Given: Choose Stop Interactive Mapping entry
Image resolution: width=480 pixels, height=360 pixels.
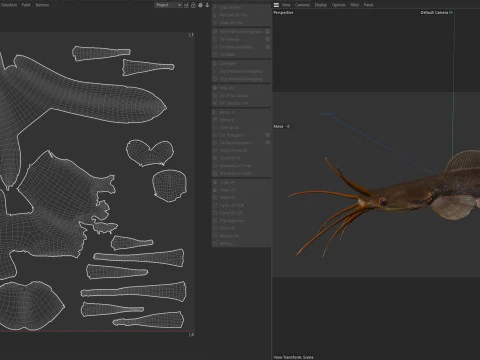Looking at the screenshot, I should (x=241, y=79).
